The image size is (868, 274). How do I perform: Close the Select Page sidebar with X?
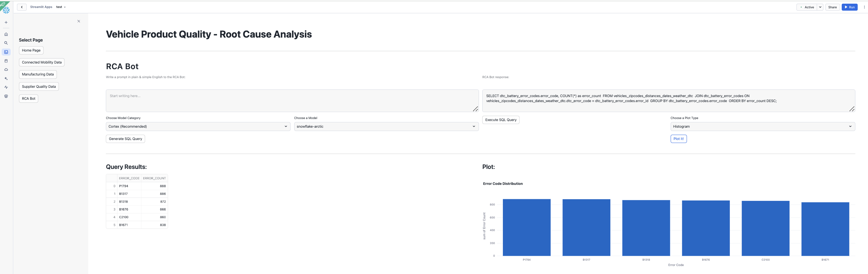point(79,21)
